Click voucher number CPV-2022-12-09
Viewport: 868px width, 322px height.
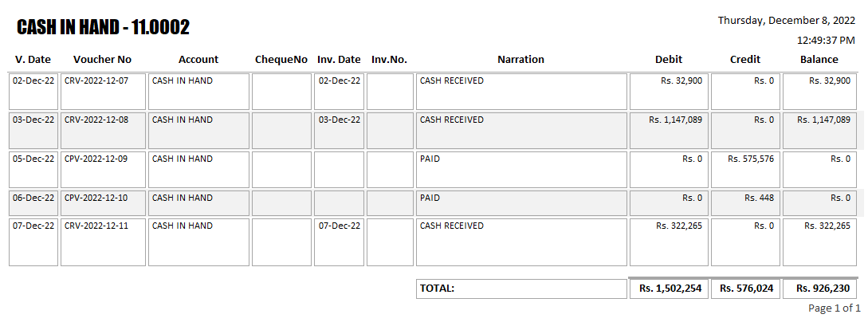(96, 159)
